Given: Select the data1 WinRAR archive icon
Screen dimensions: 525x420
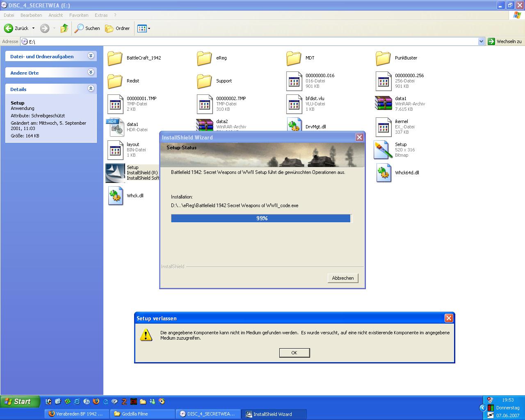Looking at the screenshot, I should [383, 104].
